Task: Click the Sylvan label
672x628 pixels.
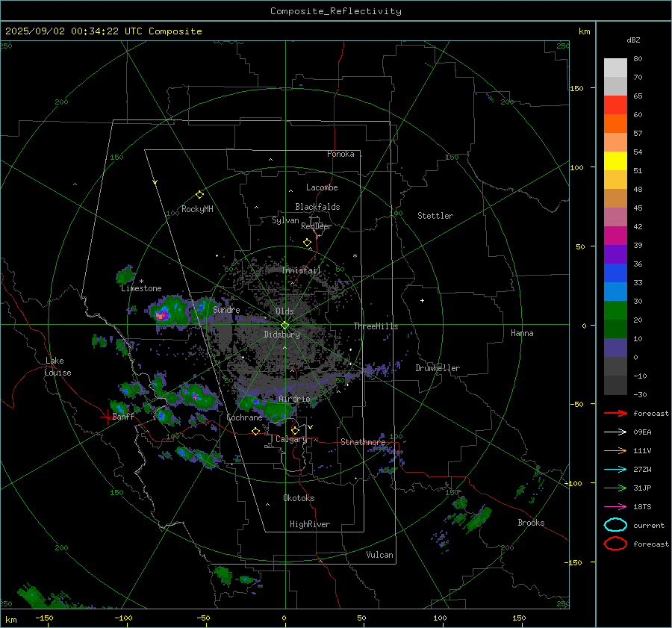Action: coord(285,220)
